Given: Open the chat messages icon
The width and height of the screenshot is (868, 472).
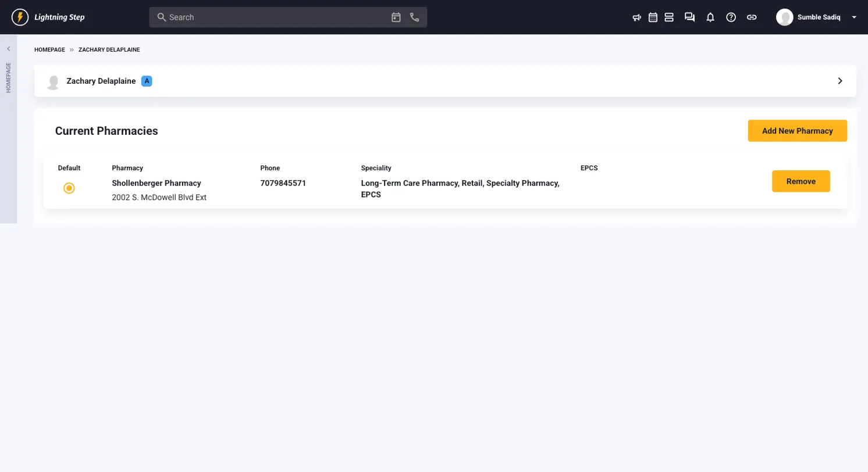Looking at the screenshot, I should coord(689,17).
